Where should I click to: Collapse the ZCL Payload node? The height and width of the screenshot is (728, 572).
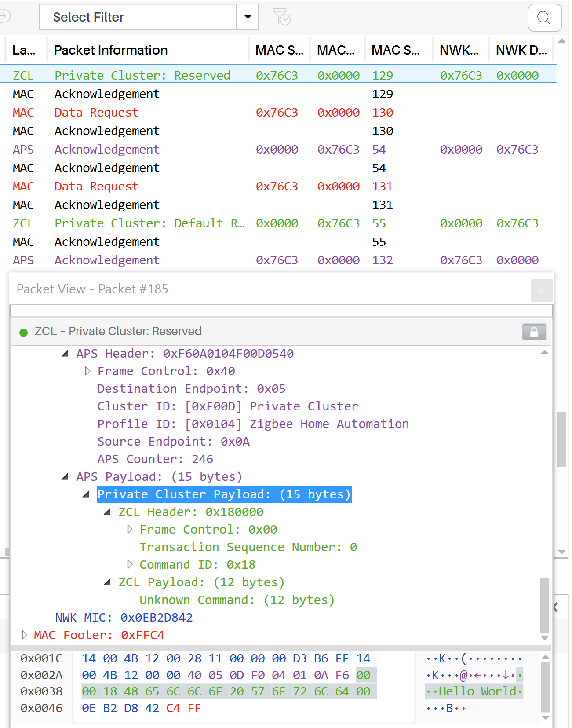107,582
